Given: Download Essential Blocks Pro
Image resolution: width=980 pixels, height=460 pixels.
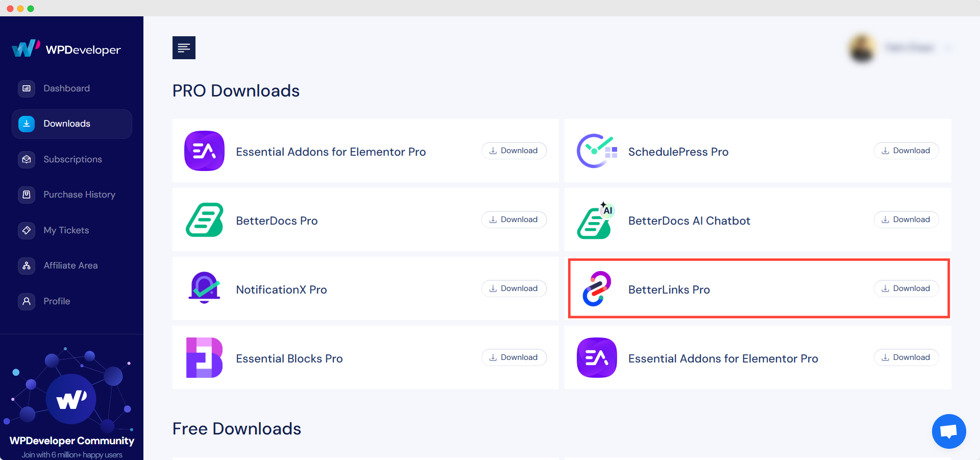Looking at the screenshot, I should [513, 357].
